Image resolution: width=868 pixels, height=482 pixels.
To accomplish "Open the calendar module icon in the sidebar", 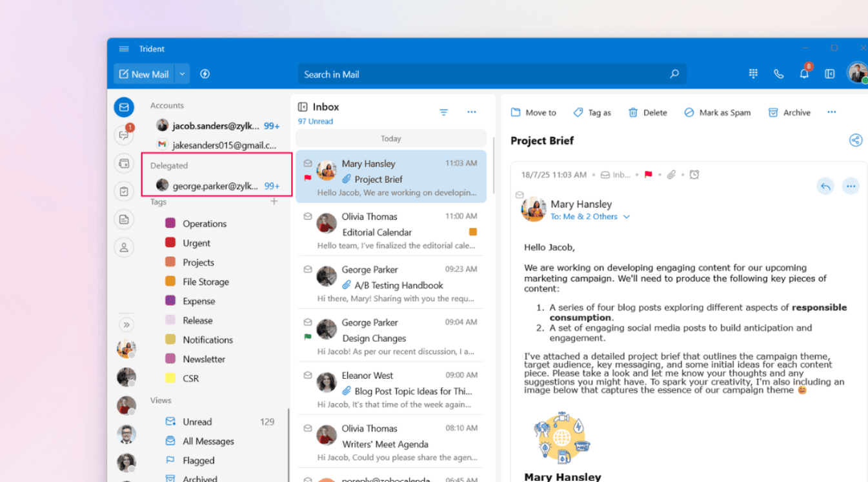I will click(124, 163).
